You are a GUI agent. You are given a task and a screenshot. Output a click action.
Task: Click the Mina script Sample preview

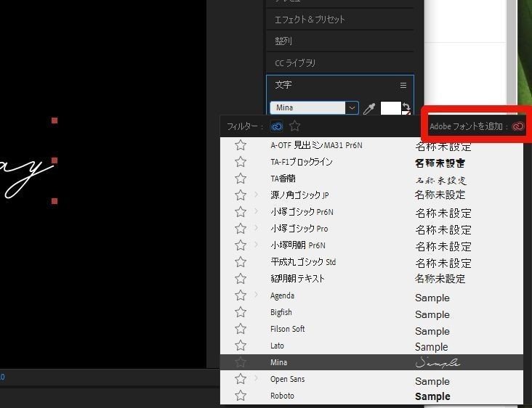[438, 362]
